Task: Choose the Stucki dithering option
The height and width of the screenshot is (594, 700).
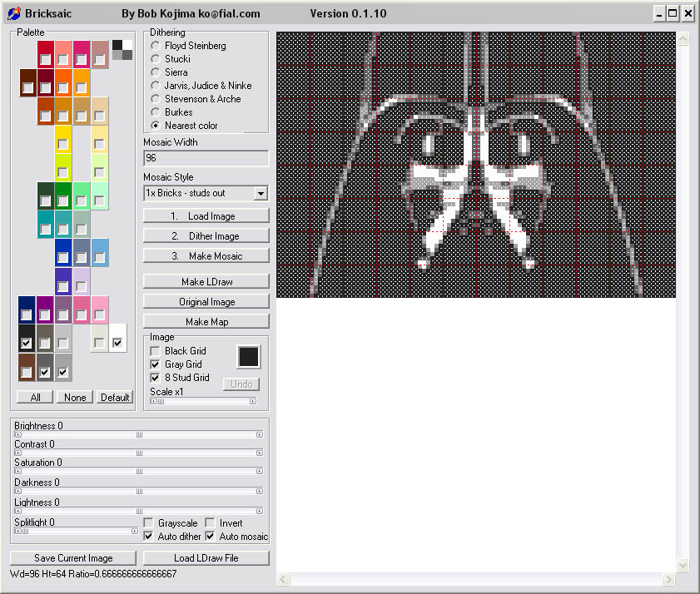Action: point(155,59)
